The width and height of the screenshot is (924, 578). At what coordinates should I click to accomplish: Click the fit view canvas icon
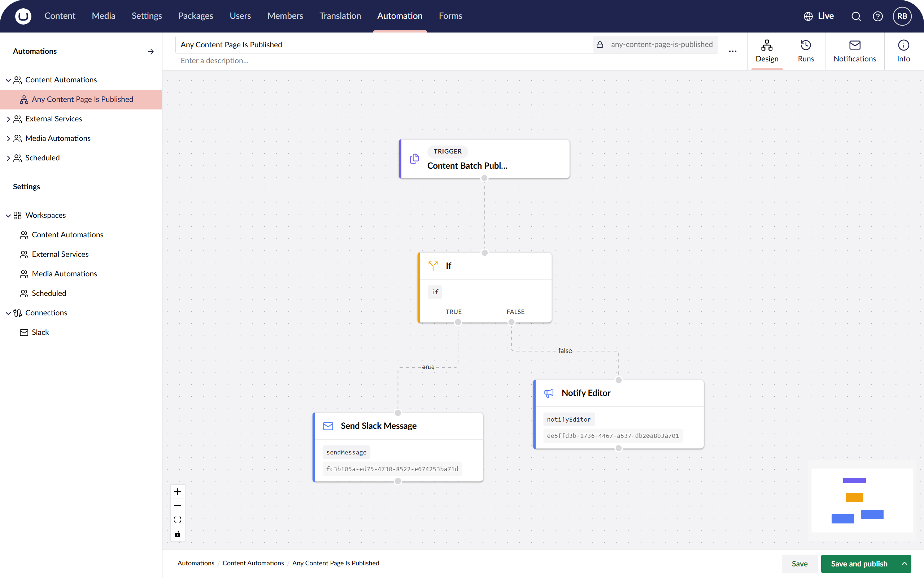click(178, 520)
